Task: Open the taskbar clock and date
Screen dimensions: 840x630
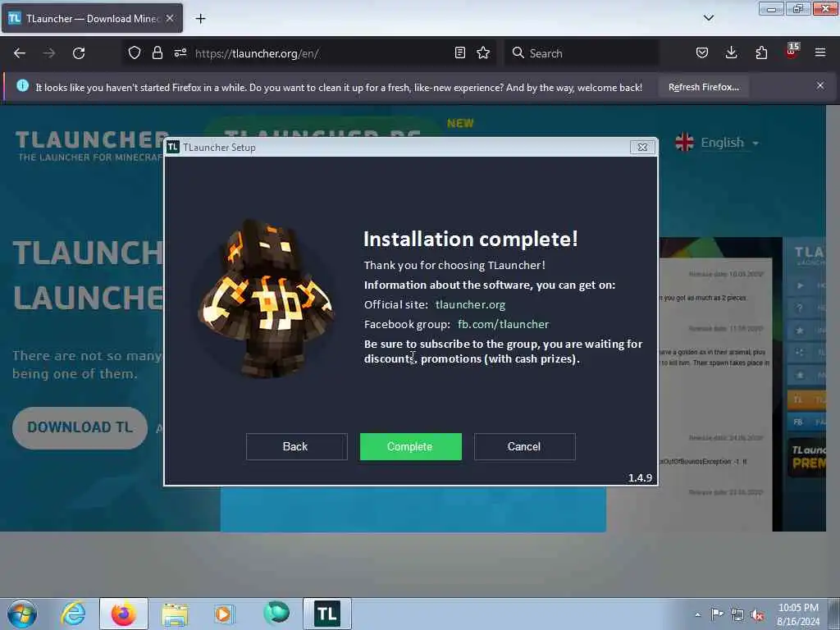Action: coord(798,614)
